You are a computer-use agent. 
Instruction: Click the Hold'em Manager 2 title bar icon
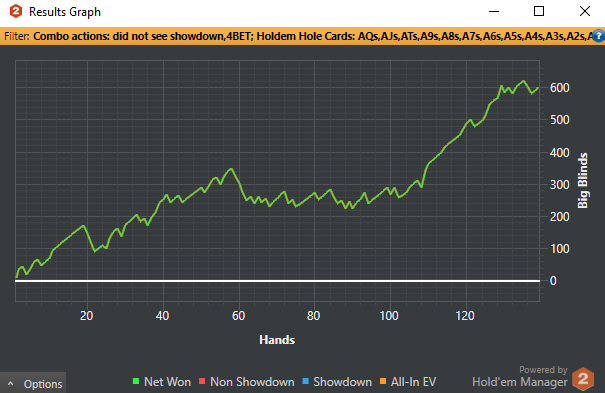point(15,11)
